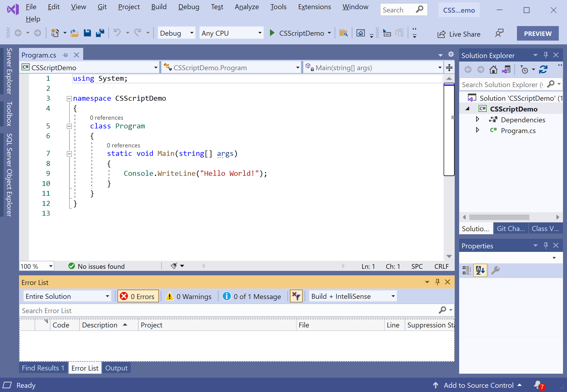Click the Solution Explorer refresh icon
Screen dimensions: 567x392
tap(543, 70)
